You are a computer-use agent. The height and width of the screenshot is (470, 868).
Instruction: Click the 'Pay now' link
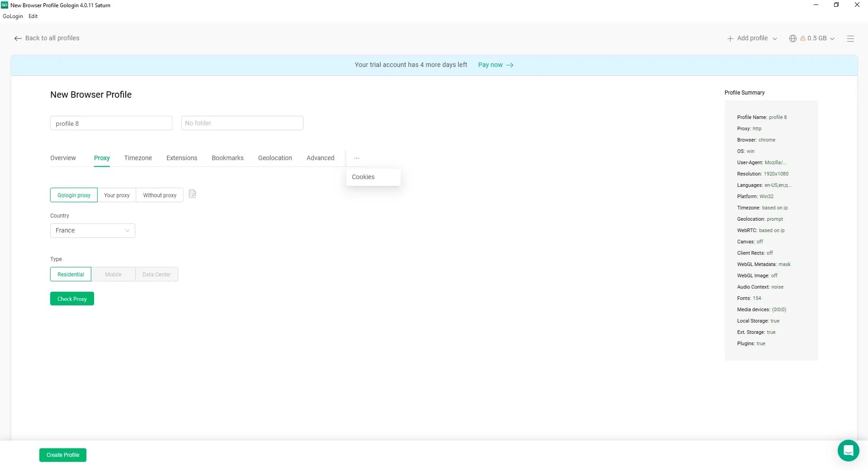[490, 65]
